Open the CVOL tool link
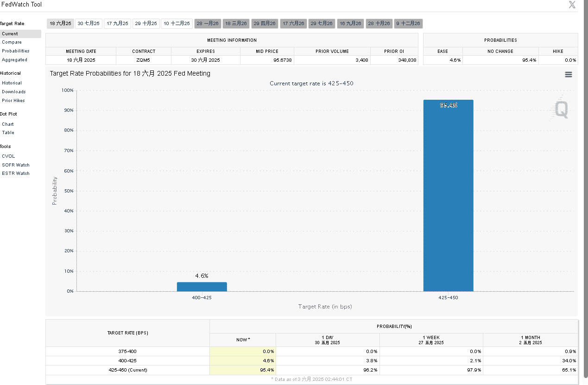Viewport: 588px width, 385px height. (8, 156)
